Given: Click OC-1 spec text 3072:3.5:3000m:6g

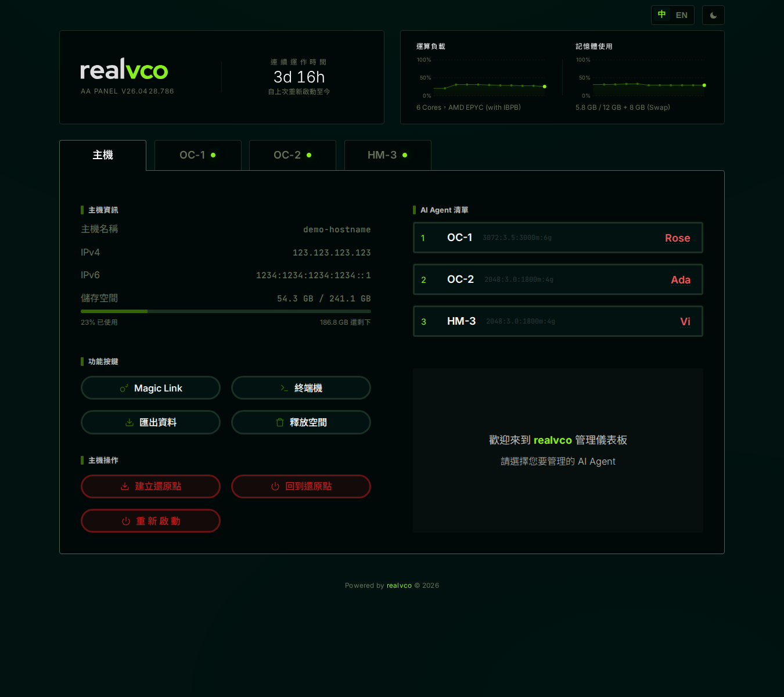Looking at the screenshot, I should click(x=517, y=238).
